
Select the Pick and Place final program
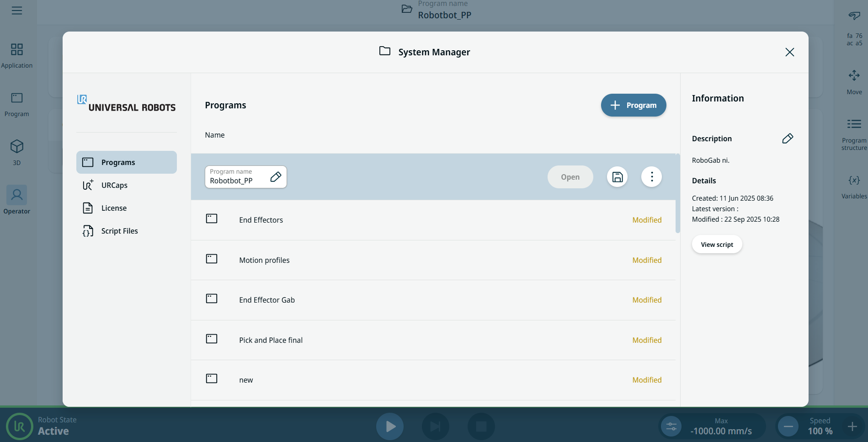[x=271, y=340]
